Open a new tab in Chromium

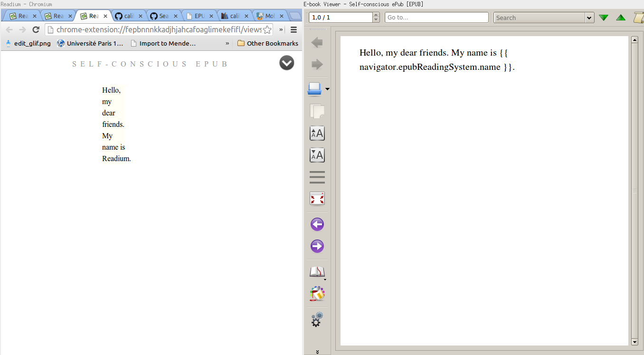295,16
